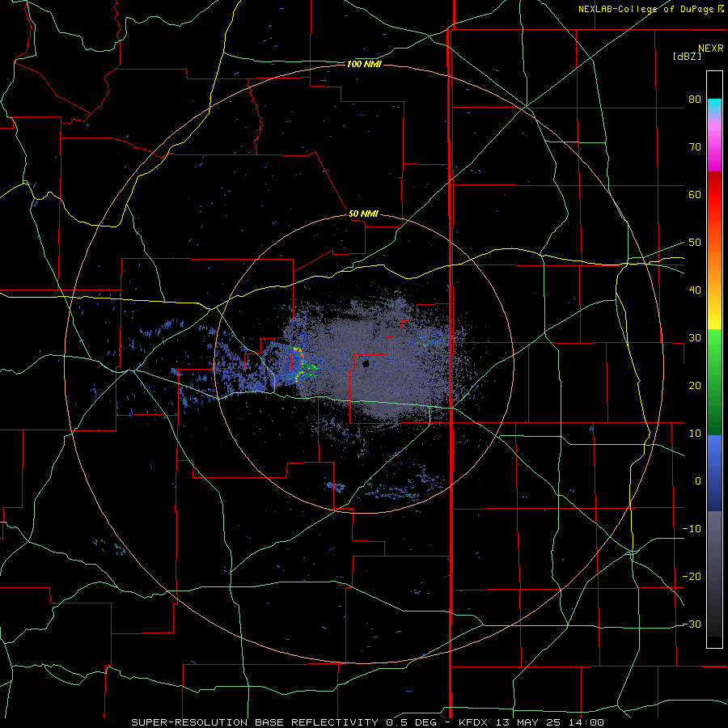Viewport: 728px width, 728px height.
Task: Click the 50 value on the dBZ scale
Action: (695, 243)
